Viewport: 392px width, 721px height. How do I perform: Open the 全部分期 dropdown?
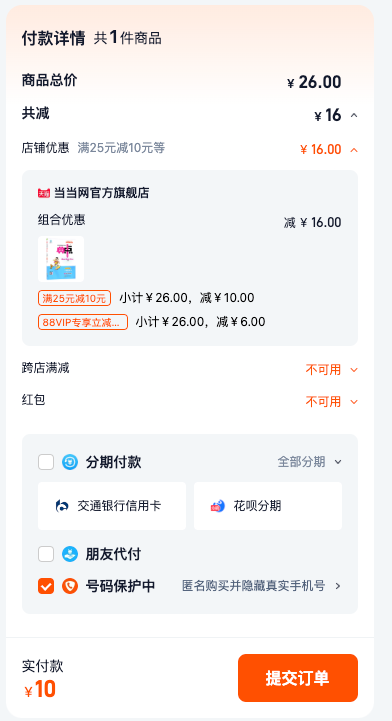point(310,462)
